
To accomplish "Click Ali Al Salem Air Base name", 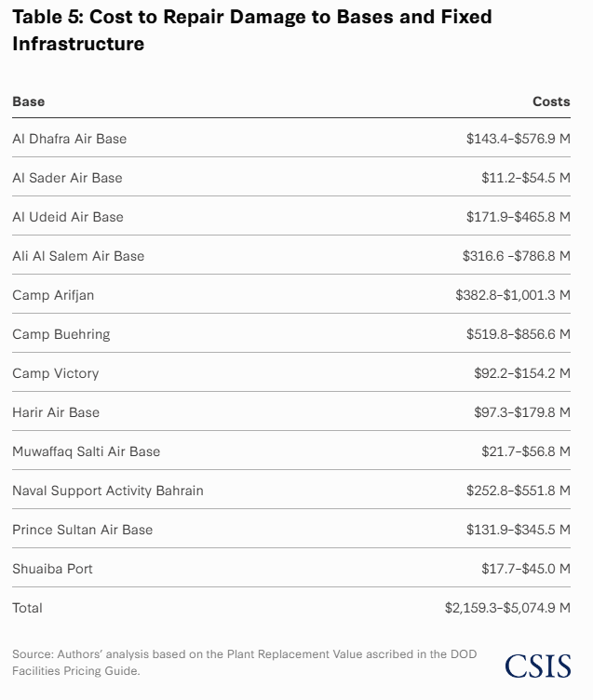I will 78,256.
